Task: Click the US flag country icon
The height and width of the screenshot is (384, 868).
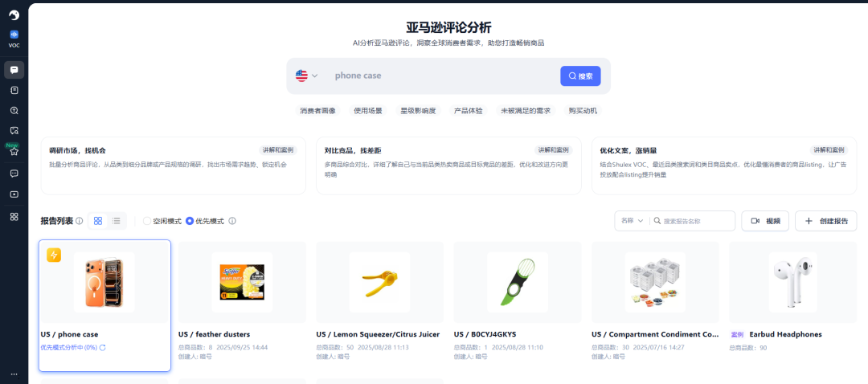Action: click(301, 76)
